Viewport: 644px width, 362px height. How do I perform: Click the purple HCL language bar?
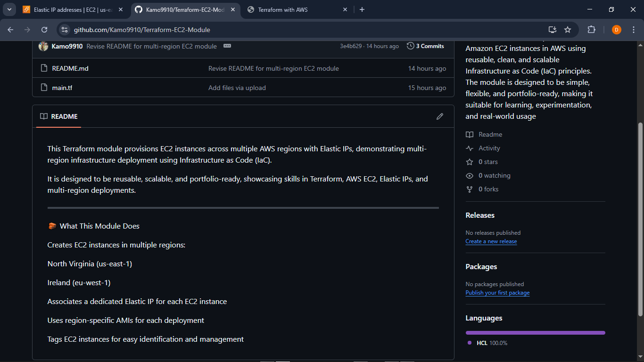click(x=535, y=332)
